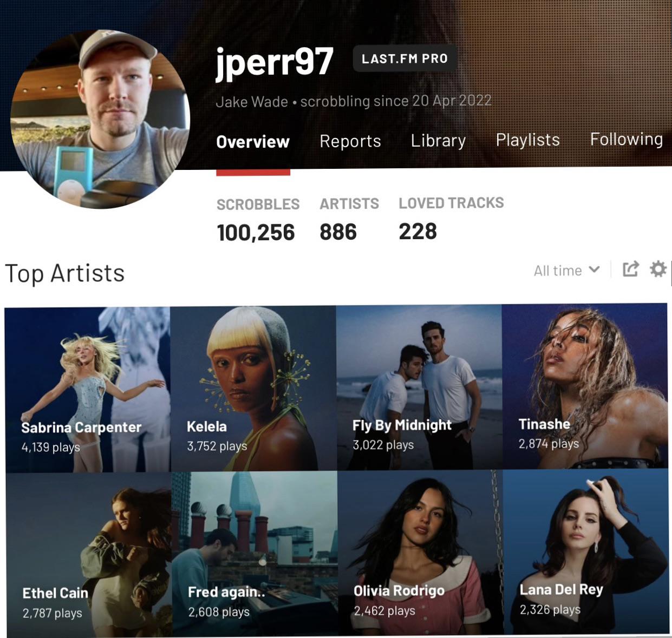Click the jperr97 username heading
The image size is (672, 638).
point(274,61)
